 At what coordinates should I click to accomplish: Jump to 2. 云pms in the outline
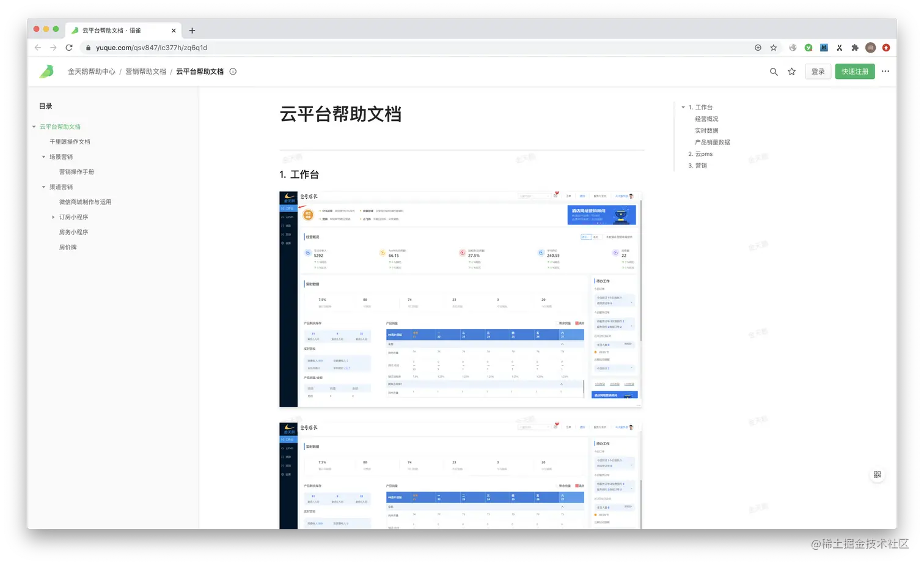tap(700, 154)
